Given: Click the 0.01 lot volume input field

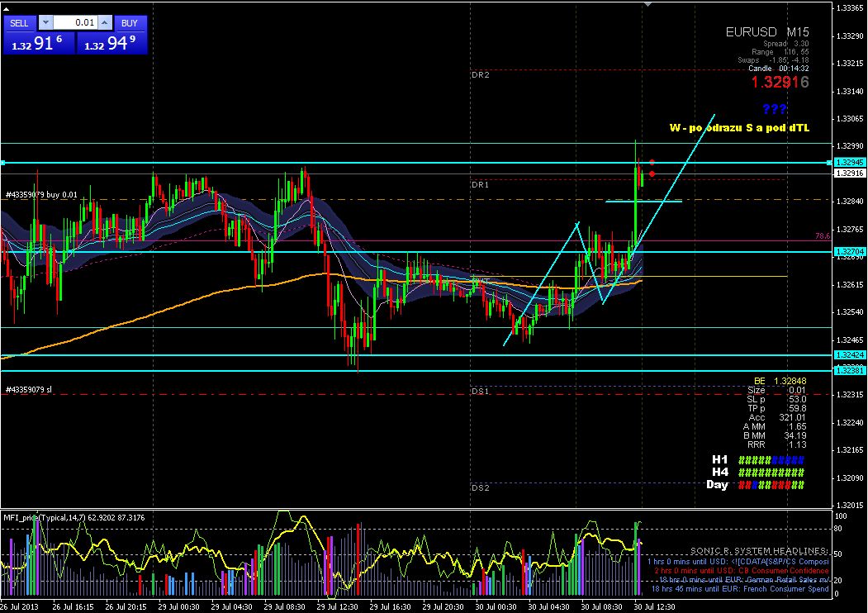Looking at the screenshot, I should tap(75, 22).
